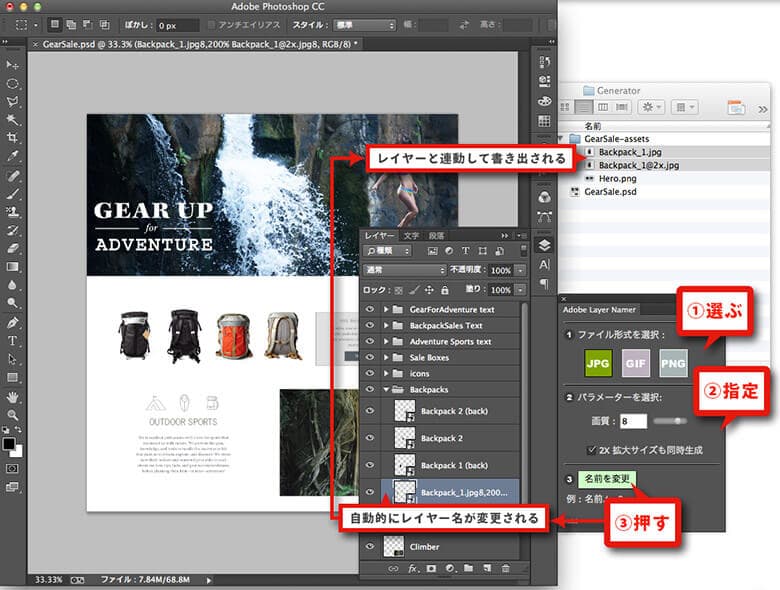Expand the GearForAdventure text group
This screenshot has width=780, height=590.
386,309
